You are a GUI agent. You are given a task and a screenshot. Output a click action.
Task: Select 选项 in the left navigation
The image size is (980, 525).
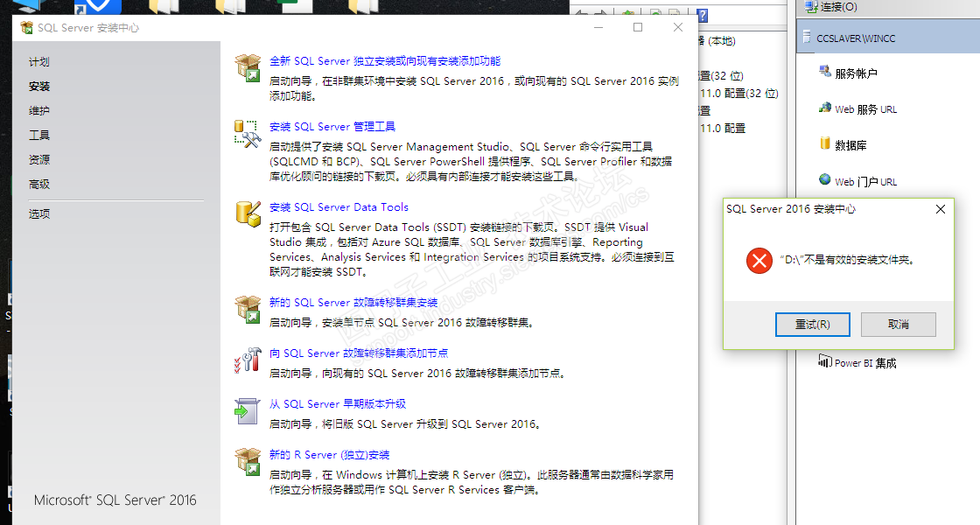[38, 213]
